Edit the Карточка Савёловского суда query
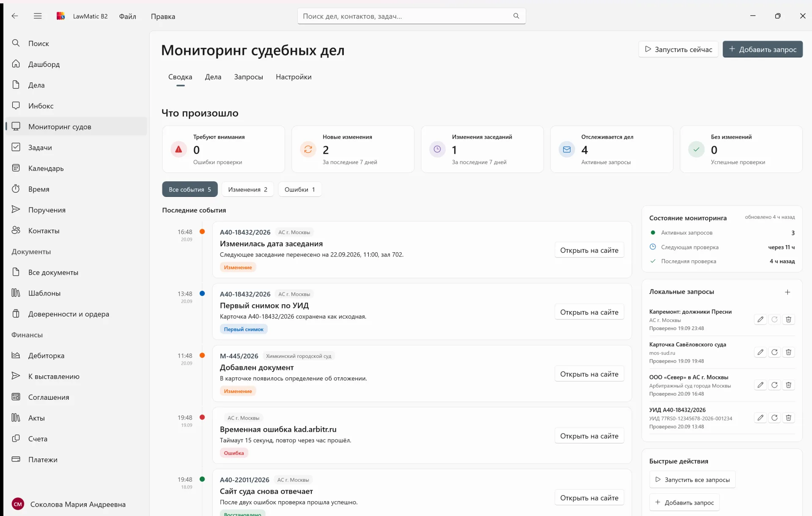812x516 pixels. point(760,352)
